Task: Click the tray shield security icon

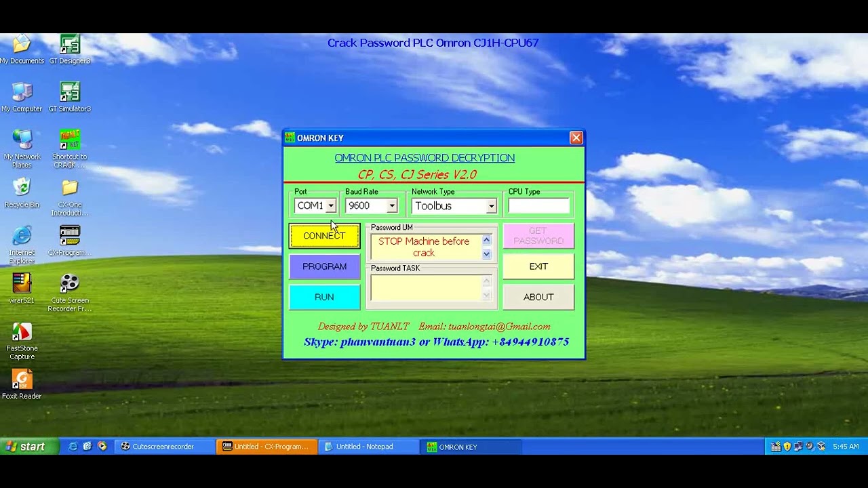Action: [787, 447]
